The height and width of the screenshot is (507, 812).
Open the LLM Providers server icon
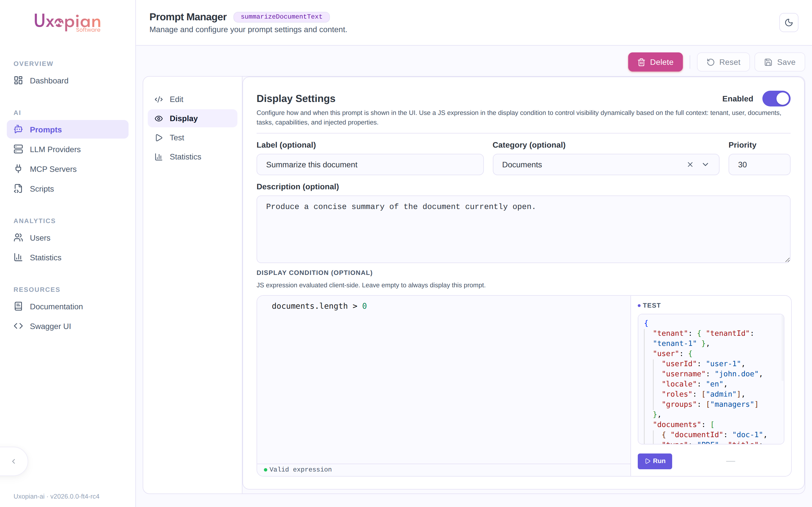[x=18, y=149]
